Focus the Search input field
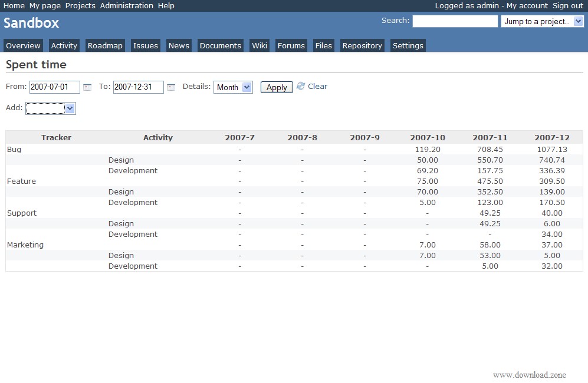588x383 pixels. (455, 21)
